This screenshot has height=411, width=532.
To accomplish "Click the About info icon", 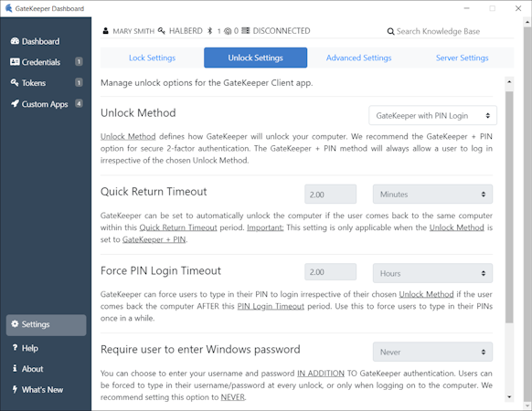I will [x=15, y=368].
